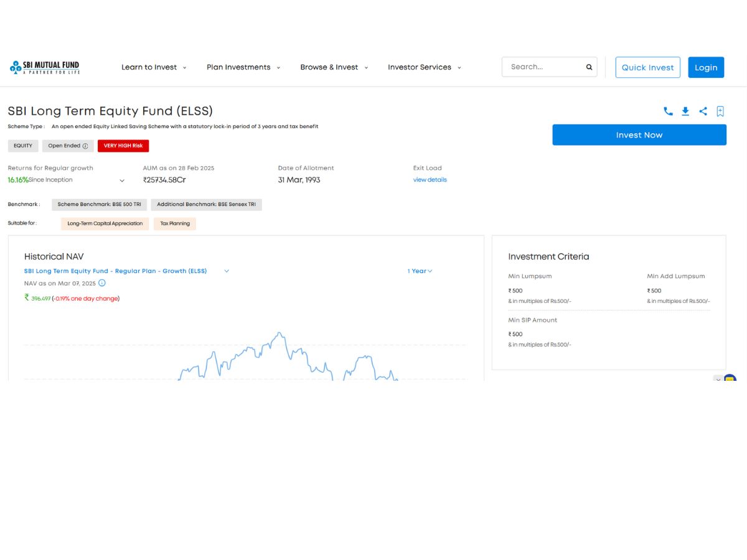
Task: Bookmark the fund using the save icon
Action: (720, 111)
